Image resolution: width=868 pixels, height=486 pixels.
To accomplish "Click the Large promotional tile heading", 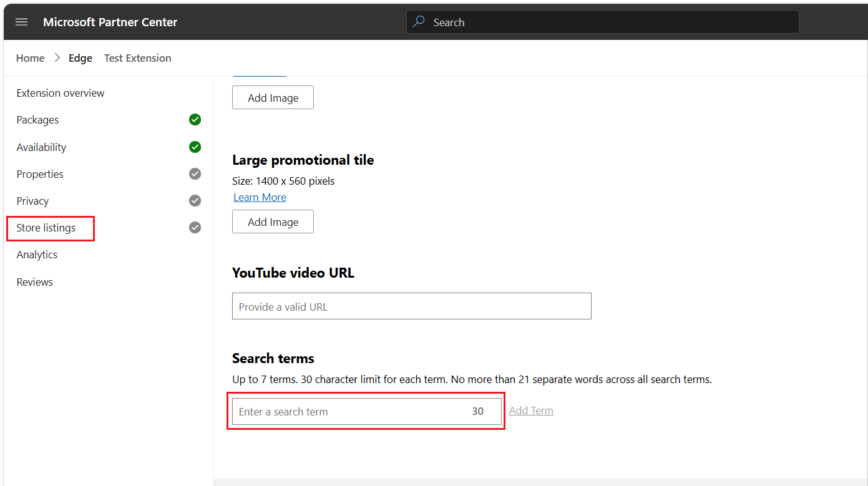I will coord(303,160).
